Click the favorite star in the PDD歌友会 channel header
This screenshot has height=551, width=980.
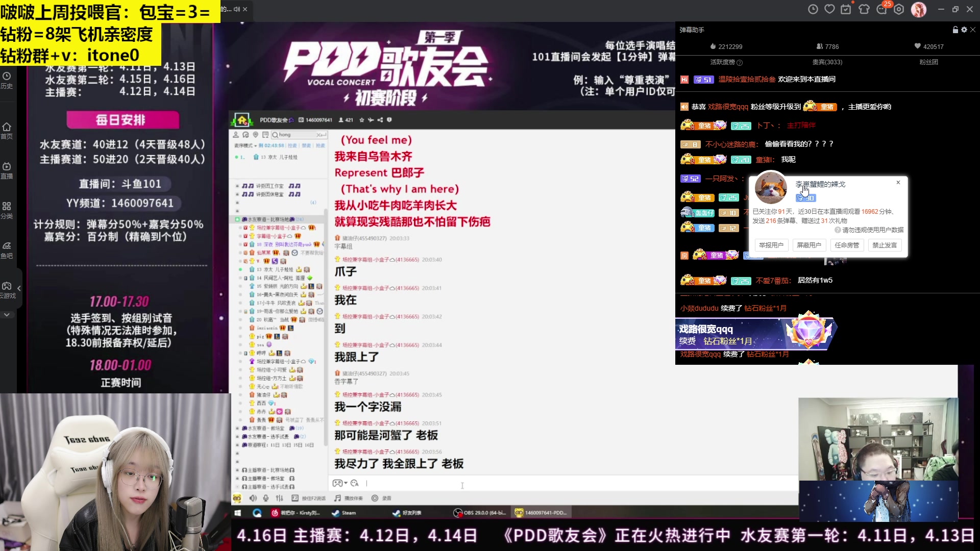(362, 120)
